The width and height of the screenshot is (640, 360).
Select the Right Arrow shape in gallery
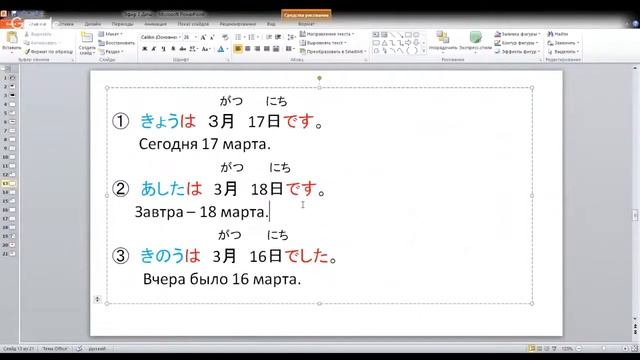click(408, 43)
